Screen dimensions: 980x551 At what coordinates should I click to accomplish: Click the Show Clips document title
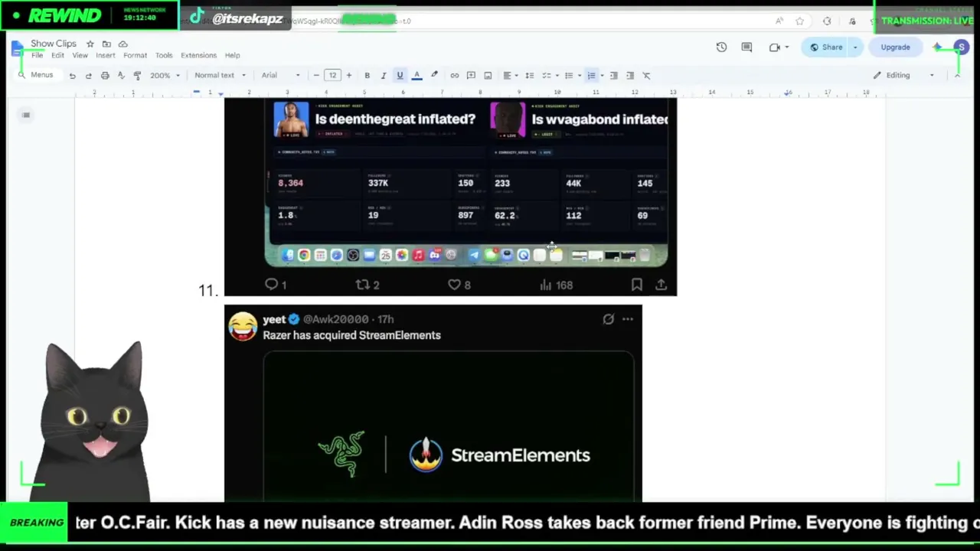[54, 44]
